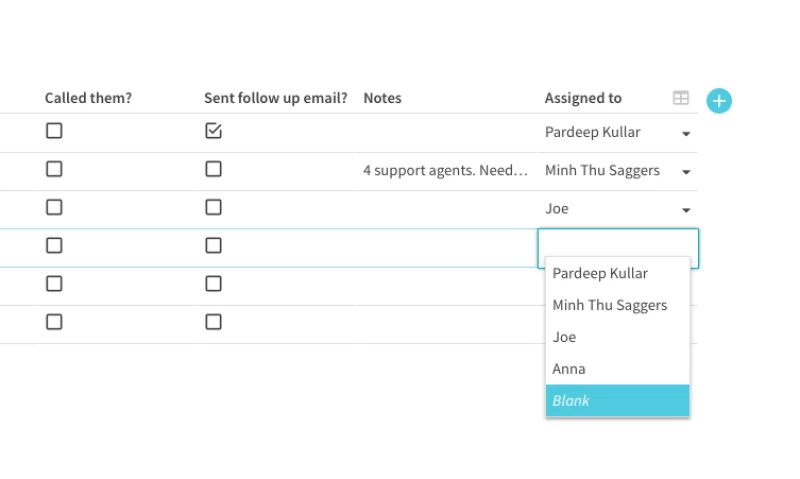Click the "4 support agents" notes cell
This screenshot has width=800, height=479.
tap(445, 170)
